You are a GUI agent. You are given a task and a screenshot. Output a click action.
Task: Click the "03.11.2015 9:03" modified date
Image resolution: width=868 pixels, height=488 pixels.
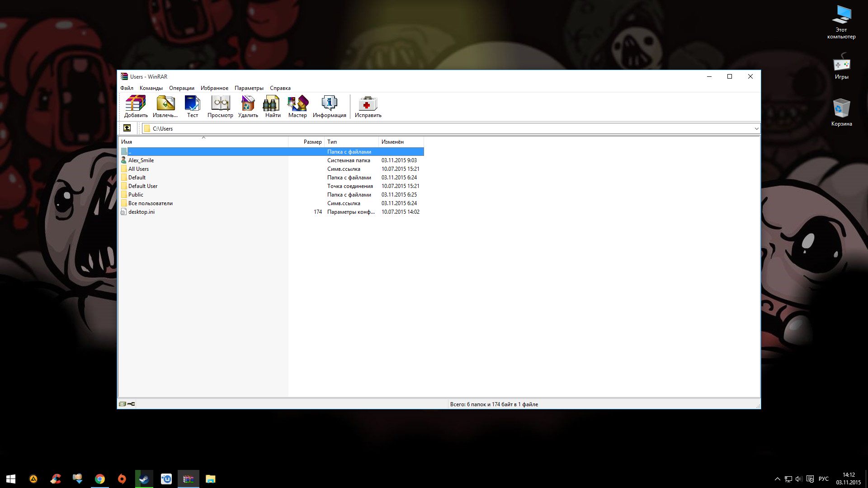399,160
